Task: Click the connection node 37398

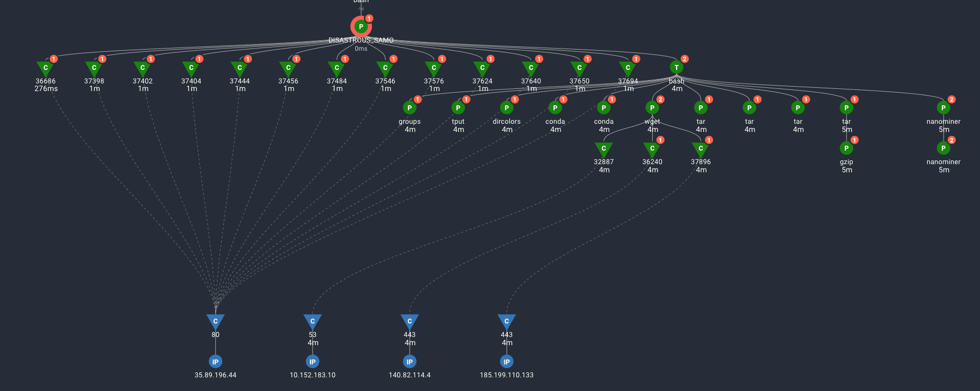Action: click(x=94, y=68)
